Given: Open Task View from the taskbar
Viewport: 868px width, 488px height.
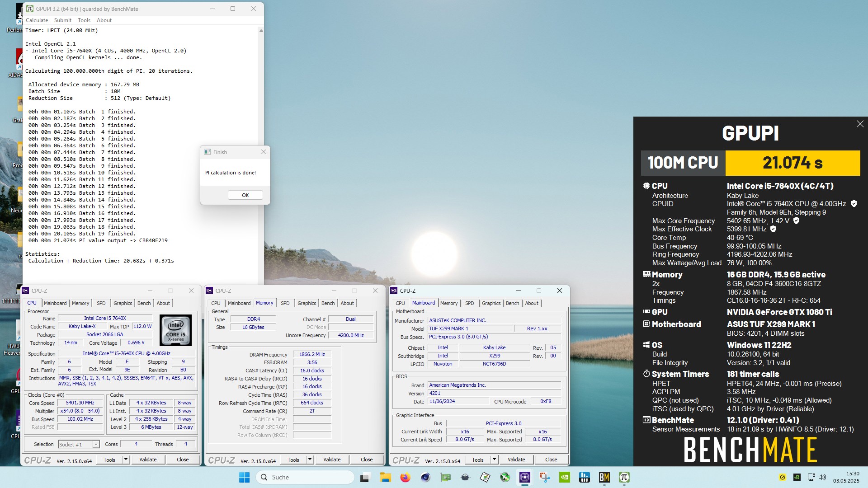Looking at the screenshot, I should tap(365, 477).
